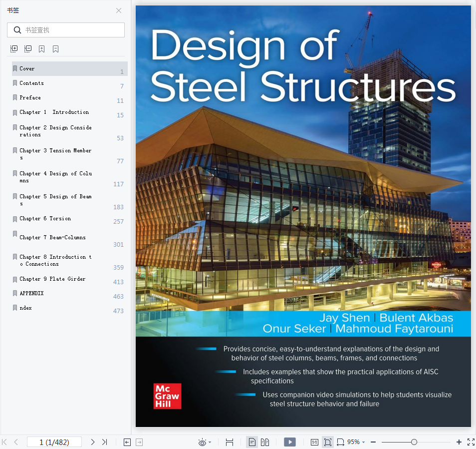Image resolution: width=476 pixels, height=449 pixels.
Task: Start slideshow playback
Action: point(289,443)
